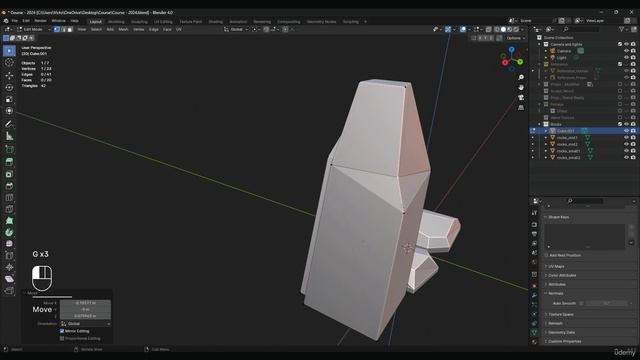Toggle exclude checkbox for Rocks collection

point(620,124)
